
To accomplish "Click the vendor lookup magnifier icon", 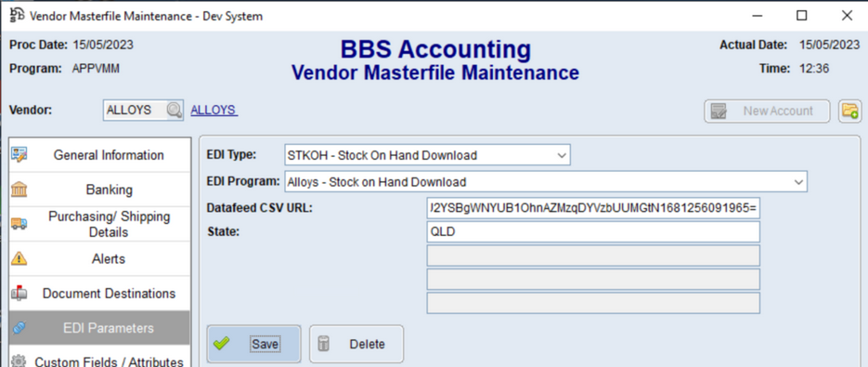I will coord(174,111).
